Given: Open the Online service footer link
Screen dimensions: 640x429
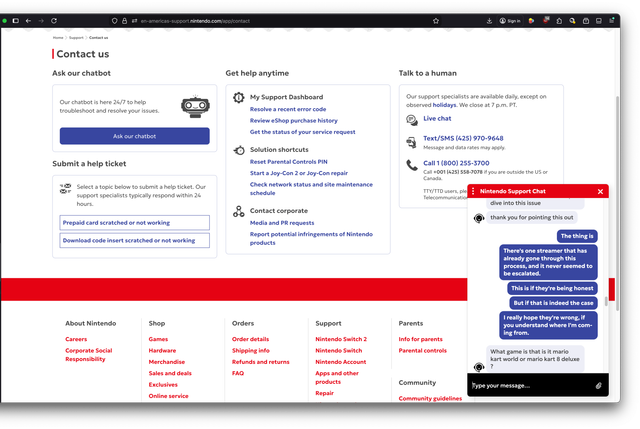Looking at the screenshot, I should (x=169, y=396).
